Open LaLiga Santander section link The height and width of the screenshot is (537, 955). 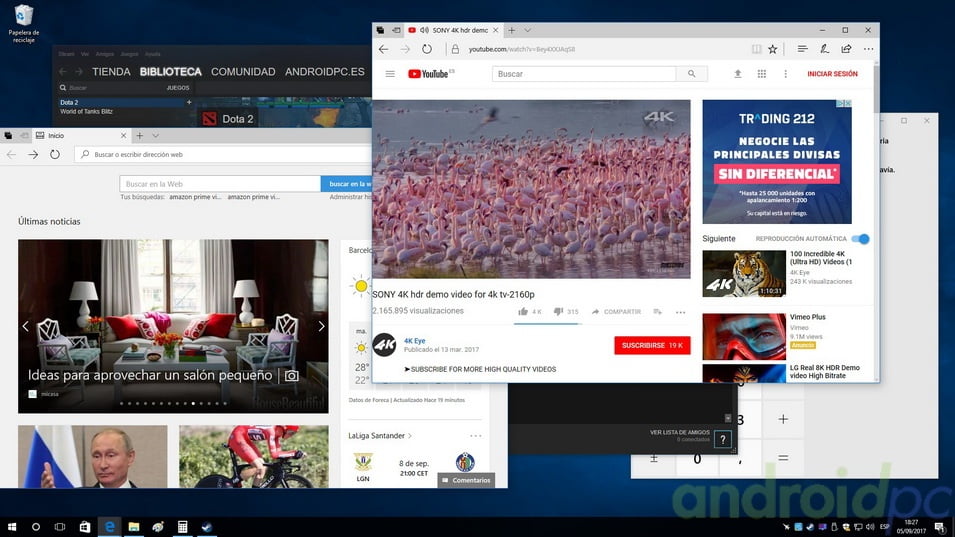(380, 436)
